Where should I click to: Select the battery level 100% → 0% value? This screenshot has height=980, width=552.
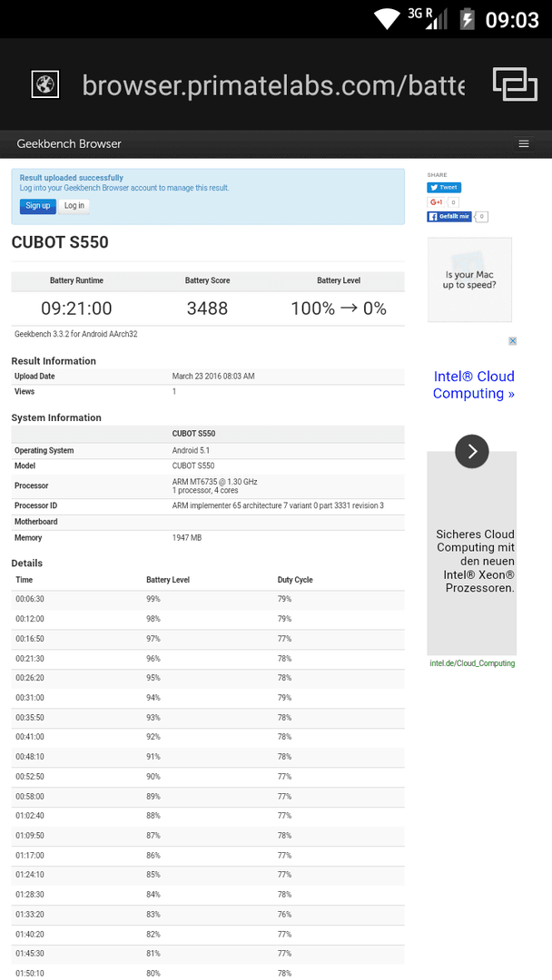coord(339,309)
